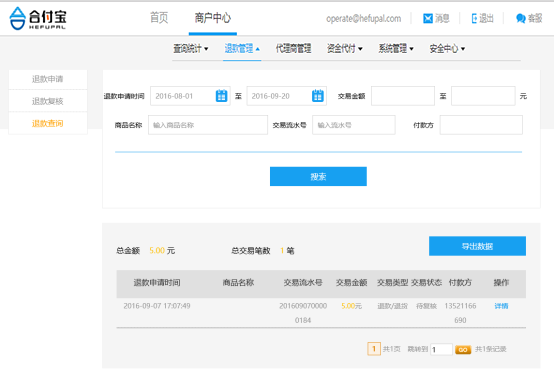Focus the minimum 交易金额 input

click(x=403, y=96)
